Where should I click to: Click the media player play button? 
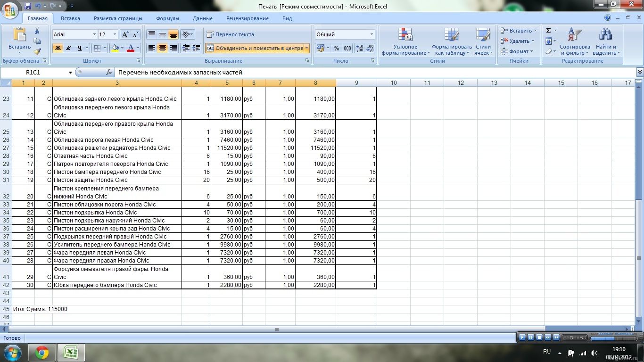(522, 337)
